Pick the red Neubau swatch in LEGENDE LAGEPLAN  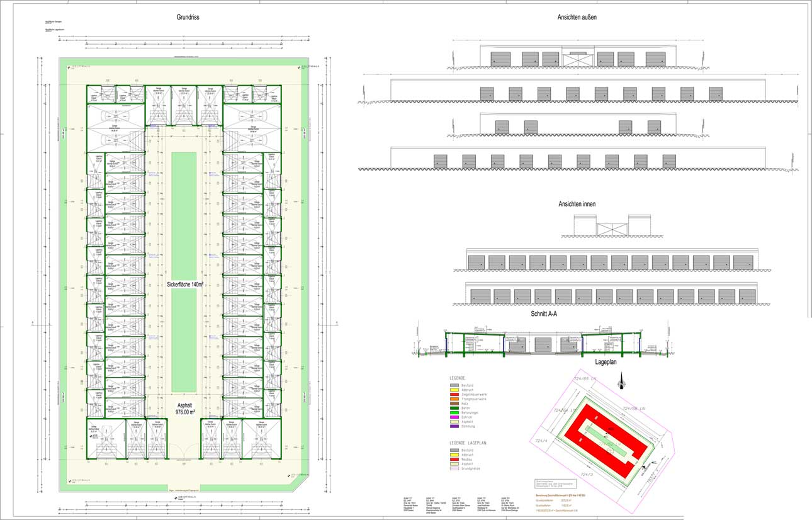pyautogui.click(x=454, y=460)
